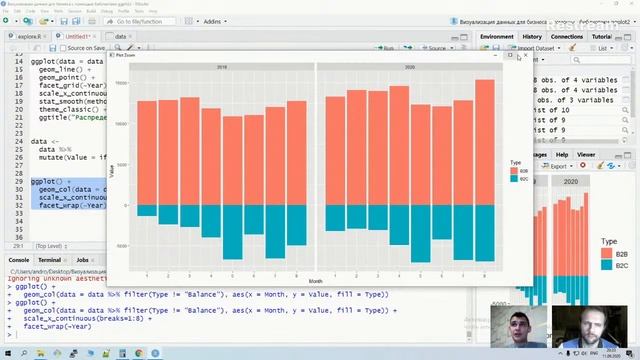Image resolution: width=640 pixels, height=360 pixels.
Task: Click the Go to file/function field
Action: point(140,21)
